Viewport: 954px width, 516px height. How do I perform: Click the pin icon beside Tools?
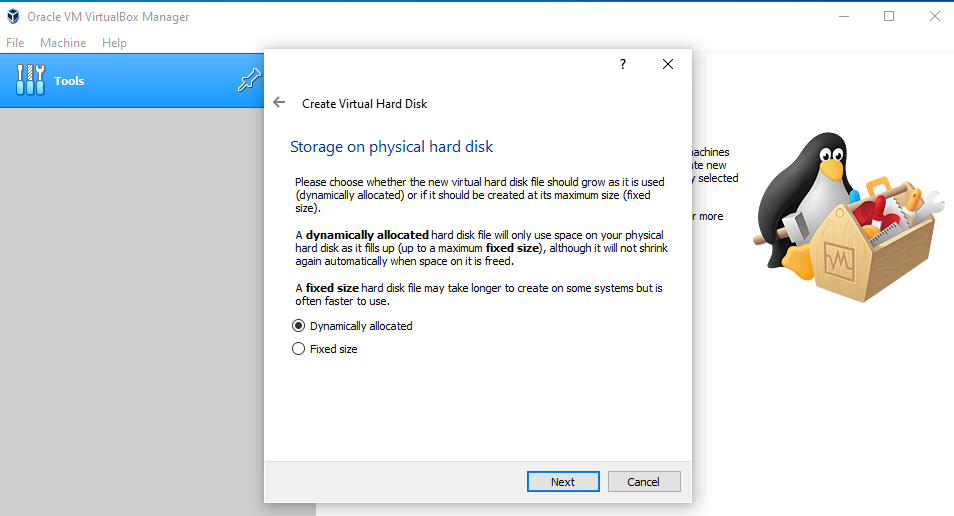pyautogui.click(x=249, y=80)
